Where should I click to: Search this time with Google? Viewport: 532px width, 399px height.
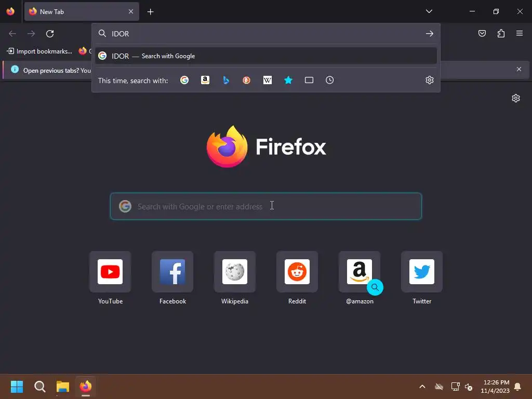tap(184, 80)
